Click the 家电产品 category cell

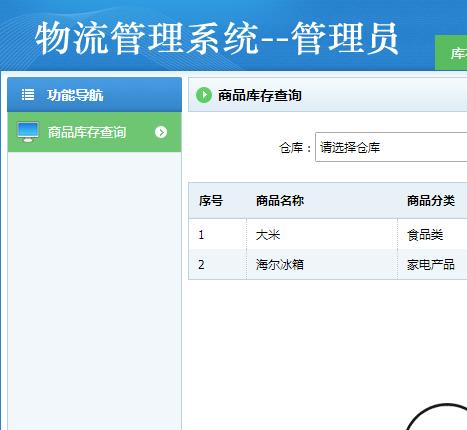tap(432, 265)
